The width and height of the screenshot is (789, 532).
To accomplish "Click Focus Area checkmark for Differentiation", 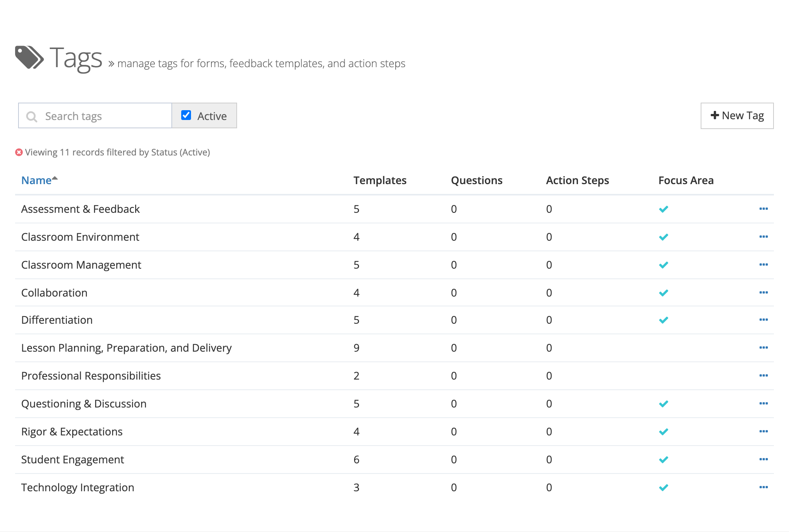I will 664,320.
